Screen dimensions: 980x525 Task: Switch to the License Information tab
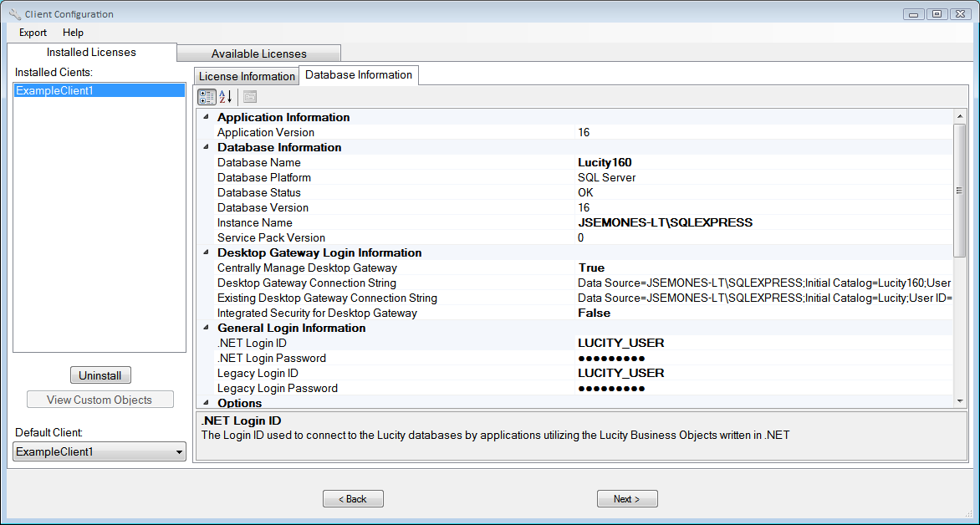tap(246, 75)
